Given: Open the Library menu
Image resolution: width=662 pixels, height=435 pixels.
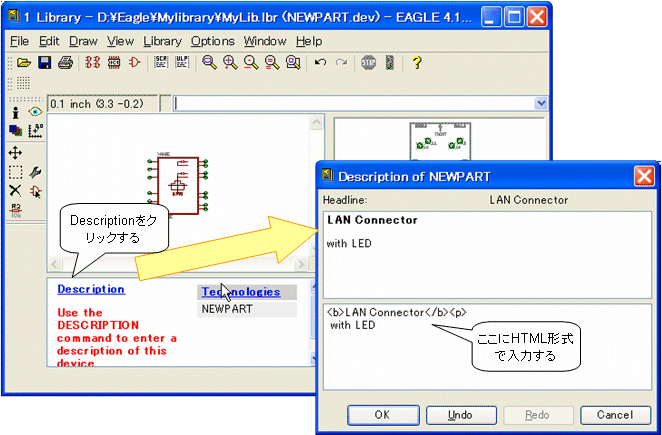Looking at the screenshot, I should point(162,41).
